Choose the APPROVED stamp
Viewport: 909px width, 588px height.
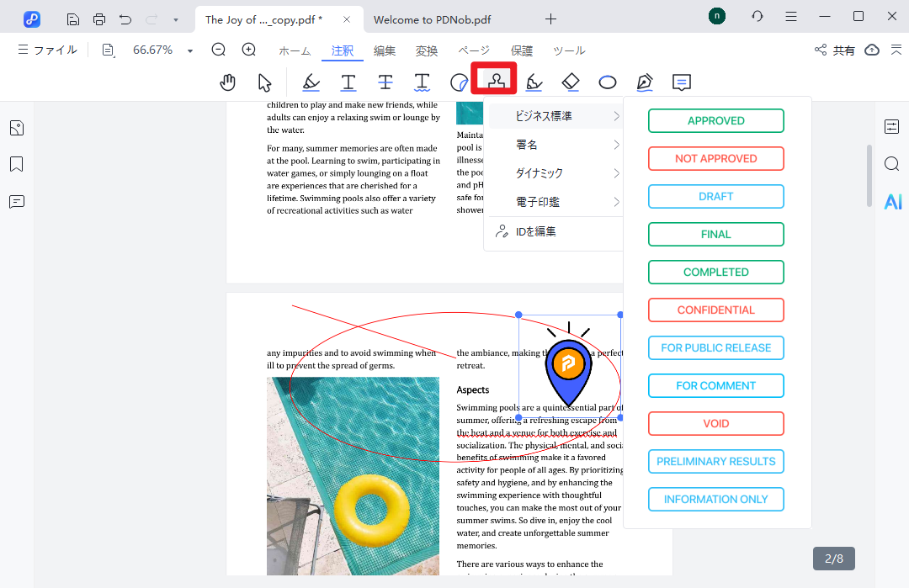click(x=715, y=120)
